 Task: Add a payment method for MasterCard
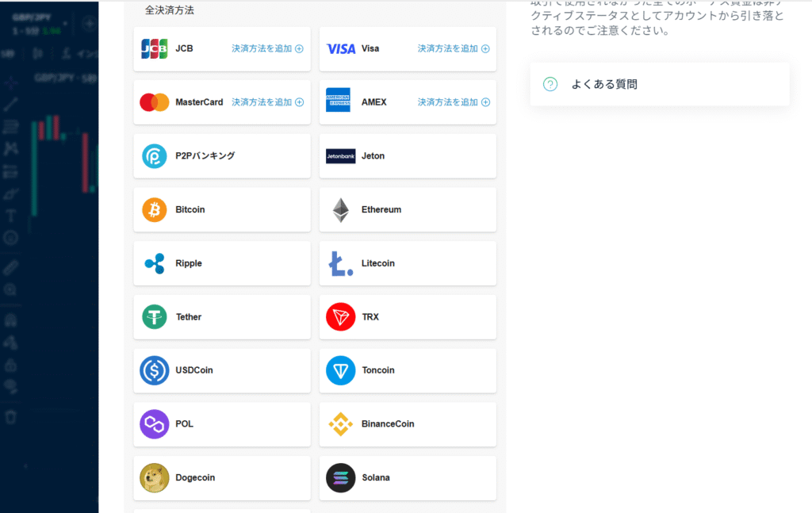268,102
